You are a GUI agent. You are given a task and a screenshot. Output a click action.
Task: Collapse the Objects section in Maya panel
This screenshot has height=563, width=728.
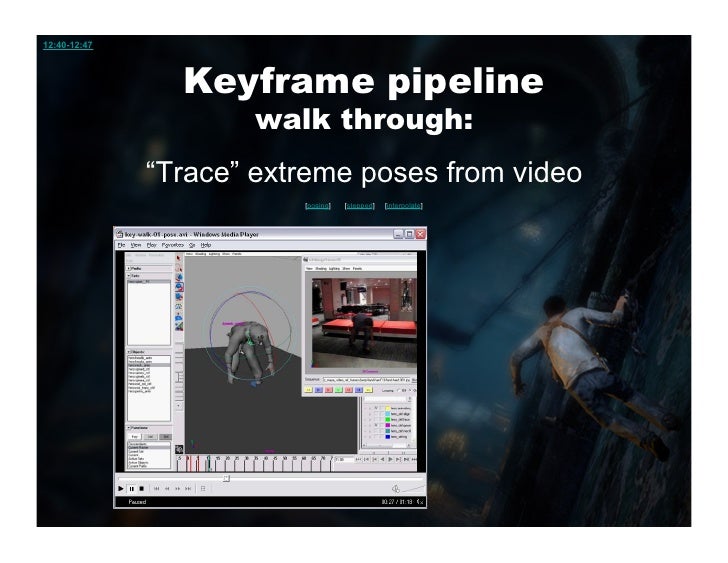(129, 352)
